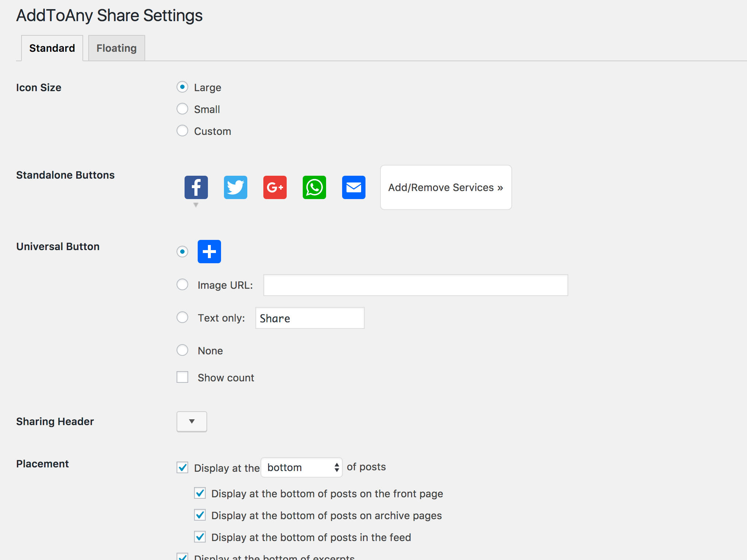Disable Display at bottom on front page
The image size is (747, 560).
pyautogui.click(x=200, y=494)
